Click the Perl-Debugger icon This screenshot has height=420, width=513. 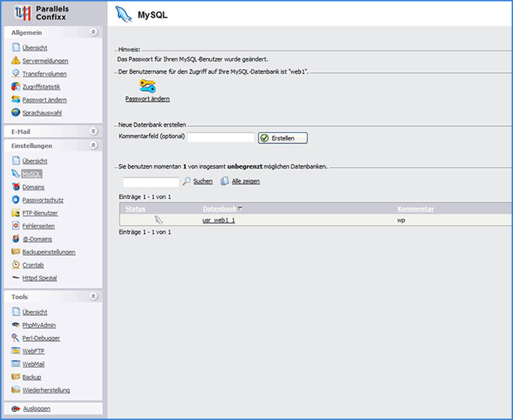coord(15,337)
